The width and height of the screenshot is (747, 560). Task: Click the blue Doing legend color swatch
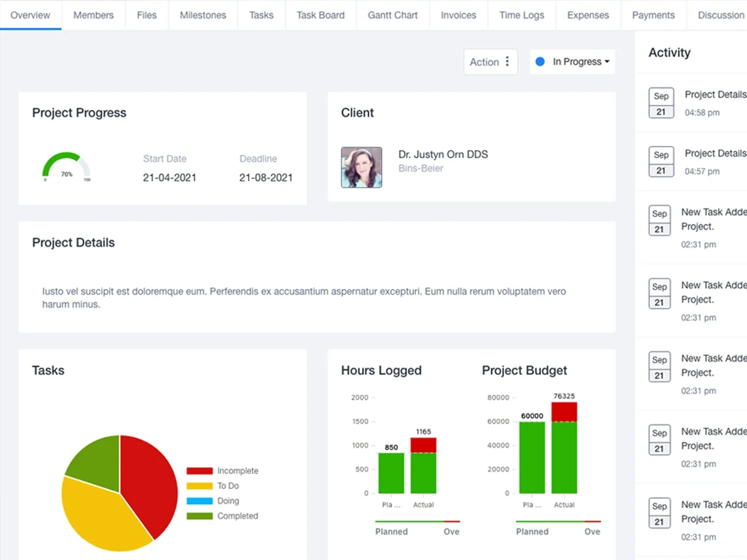pyautogui.click(x=199, y=501)
